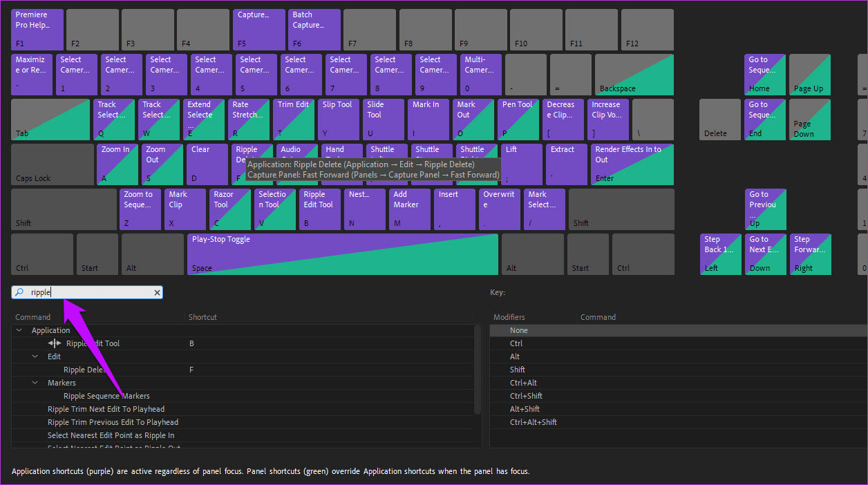Click the Pen Tool P key
The image size is (868, 485).
(518, 120)
